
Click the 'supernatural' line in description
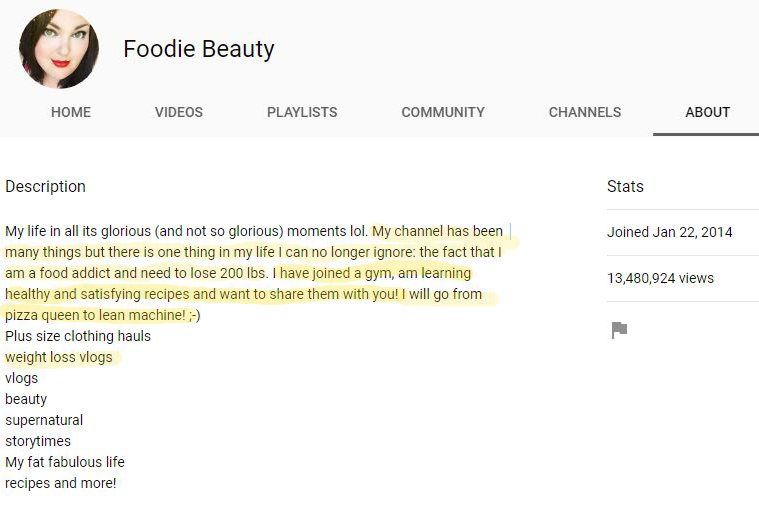tap(44, 420)
